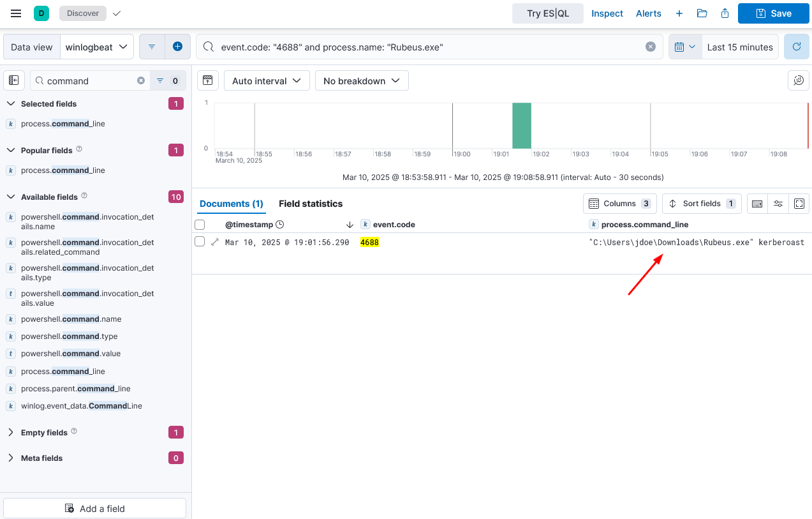Open full screen table view icon

(799, 204)
